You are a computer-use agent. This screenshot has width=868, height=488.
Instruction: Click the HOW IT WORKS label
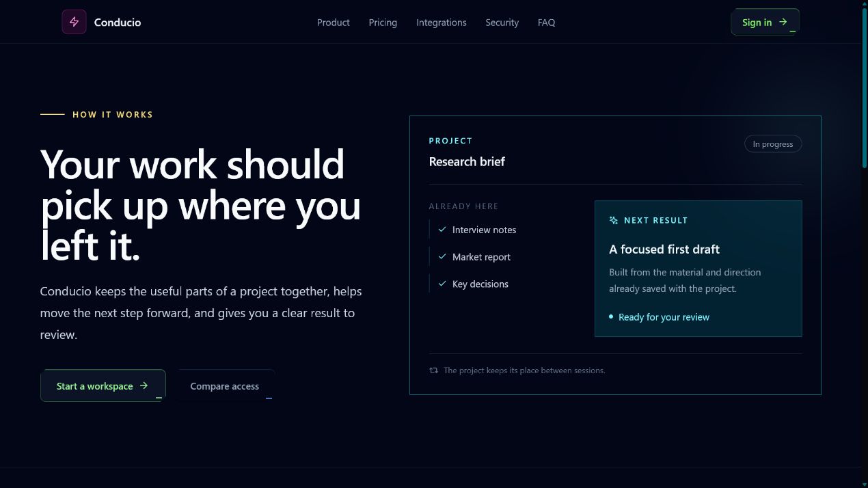point(113,114)
